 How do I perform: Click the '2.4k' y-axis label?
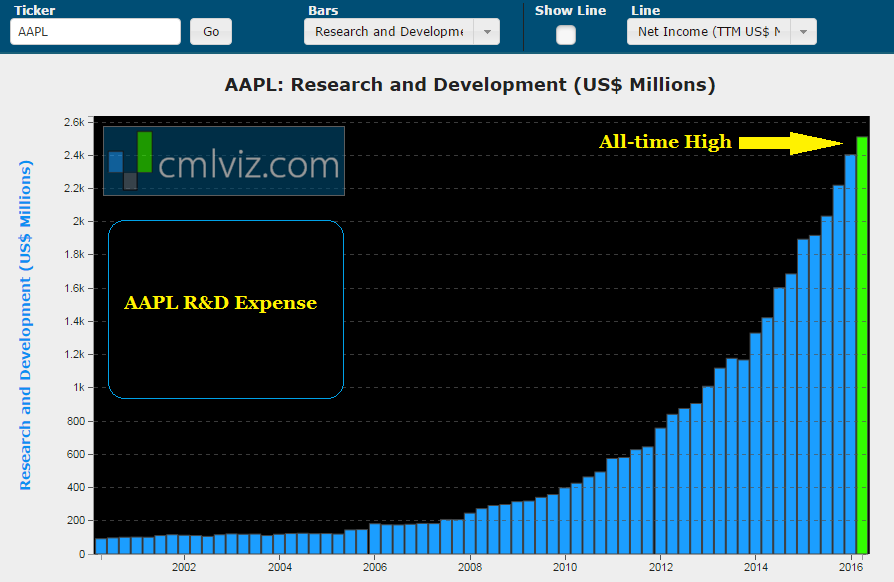click(x=74, y=155)
